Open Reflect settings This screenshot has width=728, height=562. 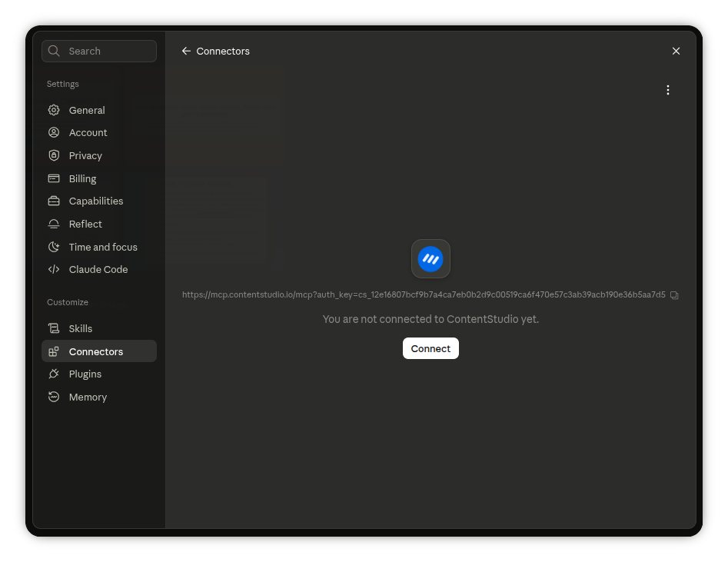click(99, 224)
